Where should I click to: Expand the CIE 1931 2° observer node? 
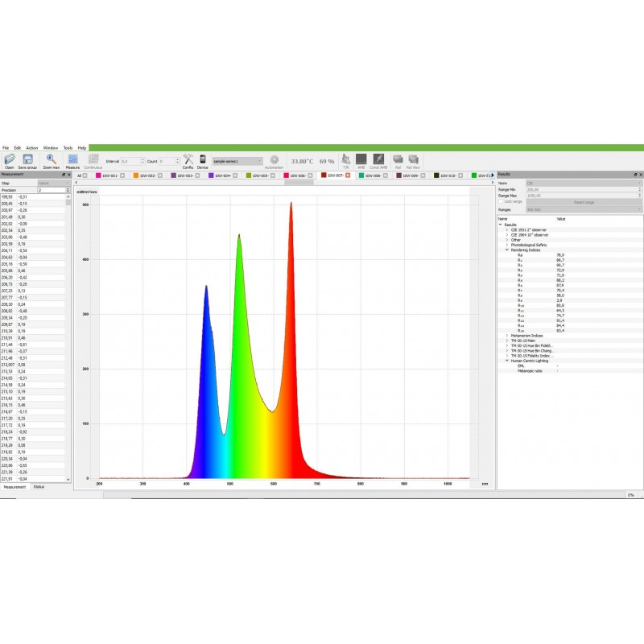point(507,230)
